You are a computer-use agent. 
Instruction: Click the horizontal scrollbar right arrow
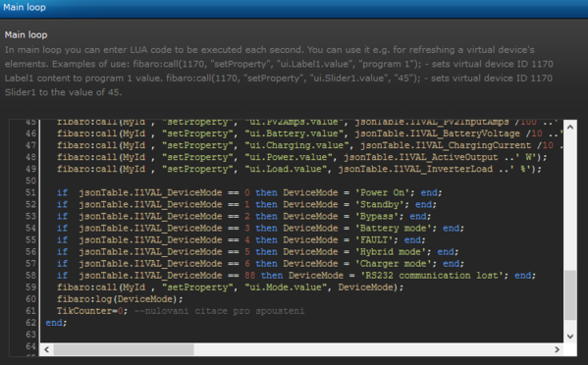[x=557, y=349]
